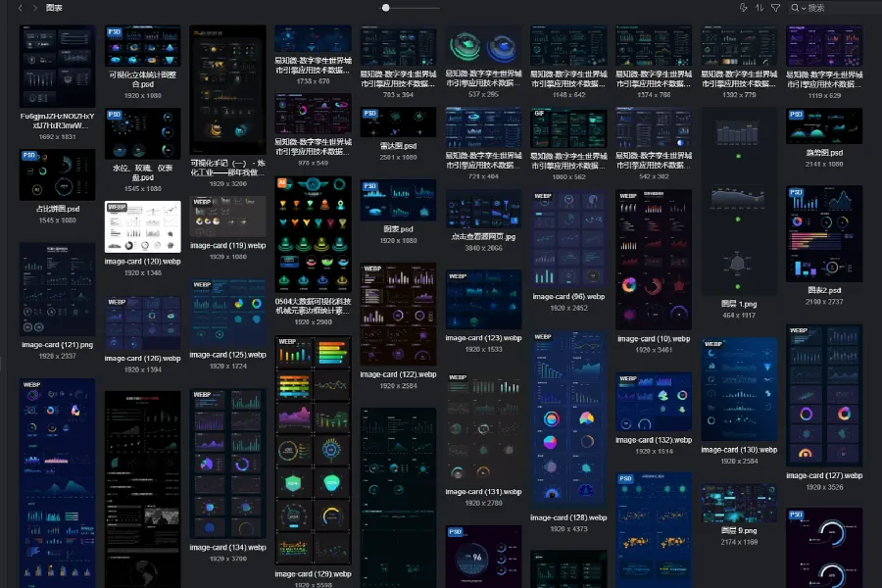
Task: Click the thumbnail size slider handle
Action: 386,8
